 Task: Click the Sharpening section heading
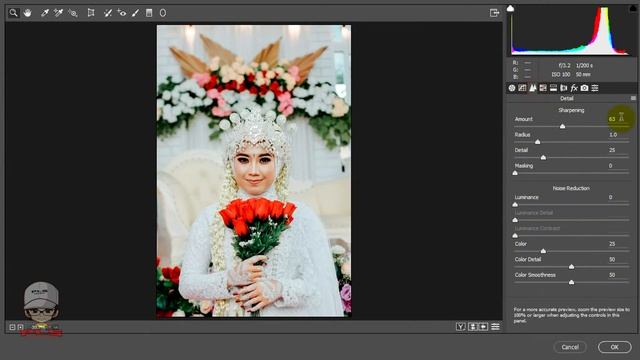click(x=571, y=110)
